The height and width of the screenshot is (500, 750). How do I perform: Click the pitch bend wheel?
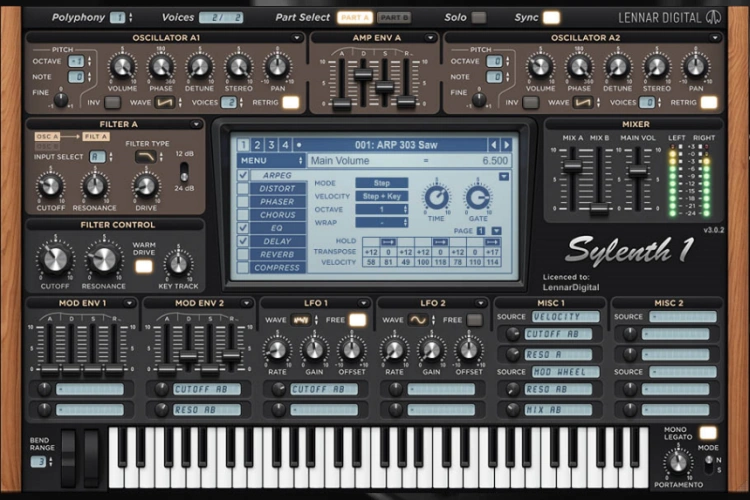(68, 458)
